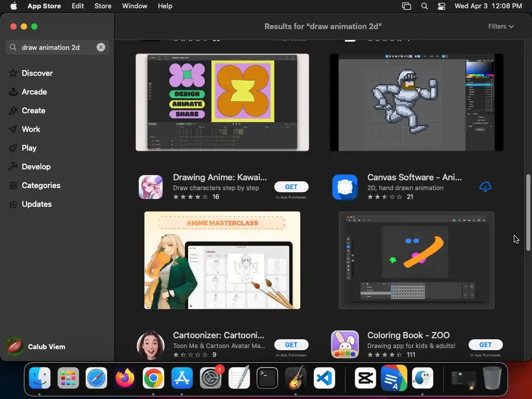Launch Safari from the Dock

96,378
